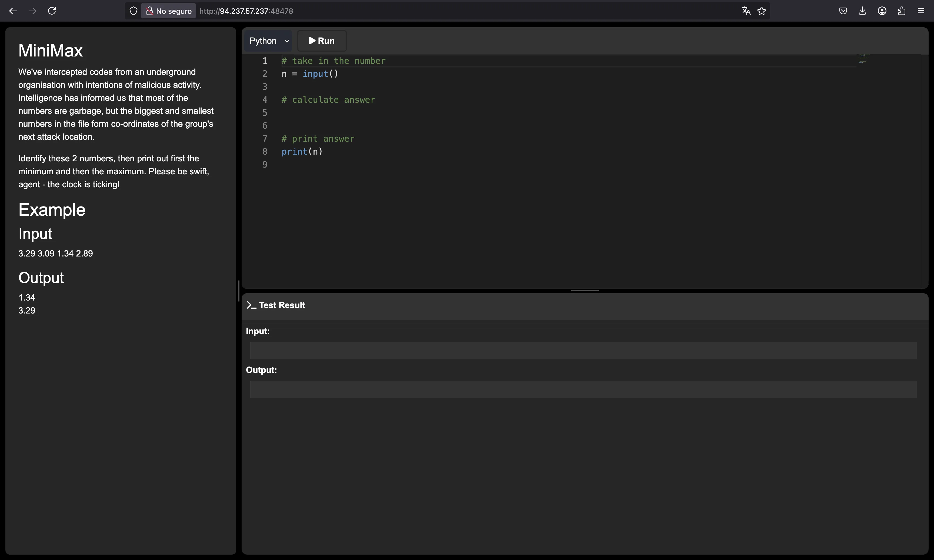Click line number 9 in gutter
The image size is (934, 560).
(265, 165)
